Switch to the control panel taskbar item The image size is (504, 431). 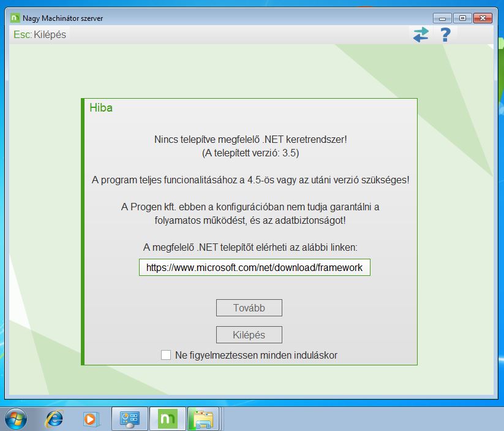[130, 419]
